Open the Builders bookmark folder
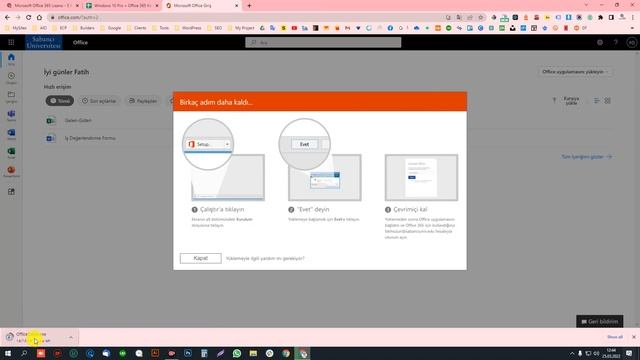Viewport: 640px width, 360px height. pyautogui.click(x=83, y=28)
